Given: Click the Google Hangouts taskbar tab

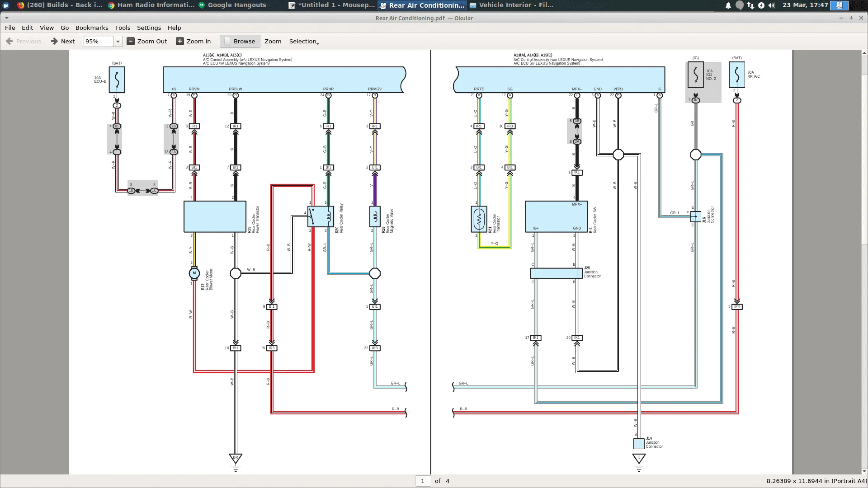Looking at the screenshot, I should pyautogui.click(x=237, y=5).
